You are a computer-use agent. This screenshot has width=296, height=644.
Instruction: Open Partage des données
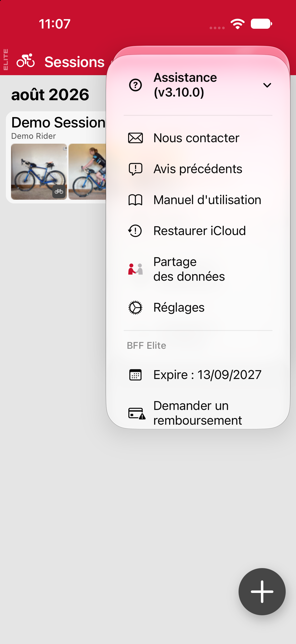coord(198,269)
